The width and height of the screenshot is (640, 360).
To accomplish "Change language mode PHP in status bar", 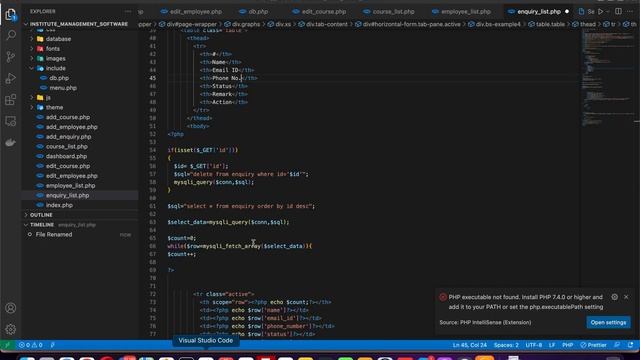I will coord(567,345).
